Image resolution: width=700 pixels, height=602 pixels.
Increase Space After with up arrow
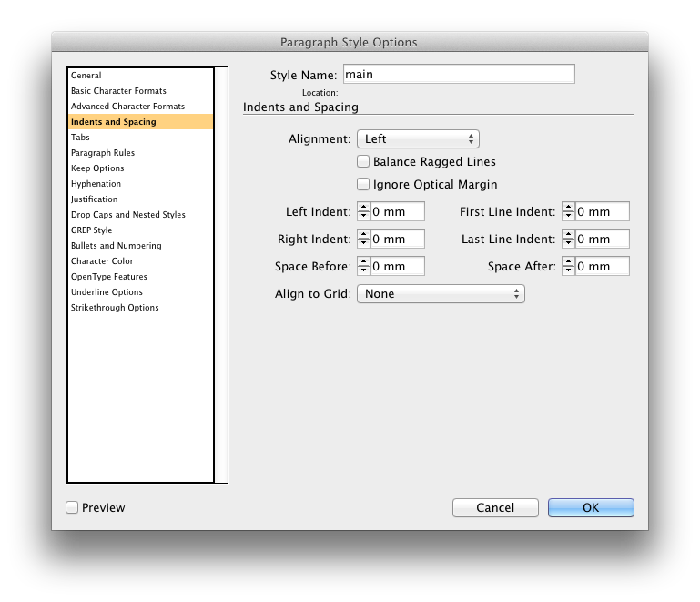coord(568,261)
